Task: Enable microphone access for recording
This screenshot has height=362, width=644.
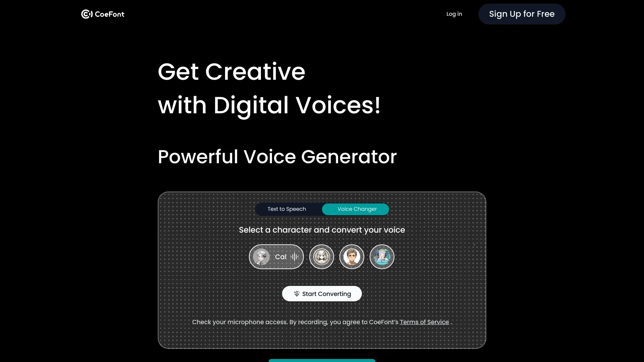Action: [x=322, y=294]
